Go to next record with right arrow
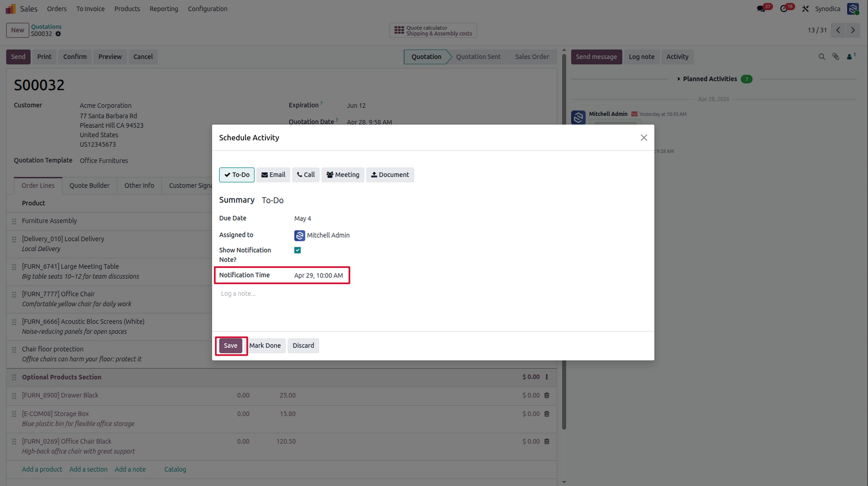 coord(853,30)
